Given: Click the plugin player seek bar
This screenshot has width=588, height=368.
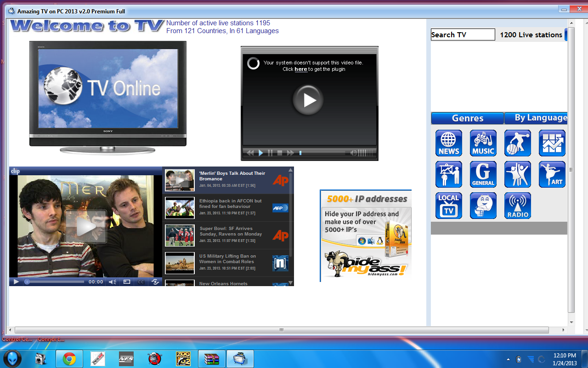Looking at the screenshot, I should pos(322,153).
